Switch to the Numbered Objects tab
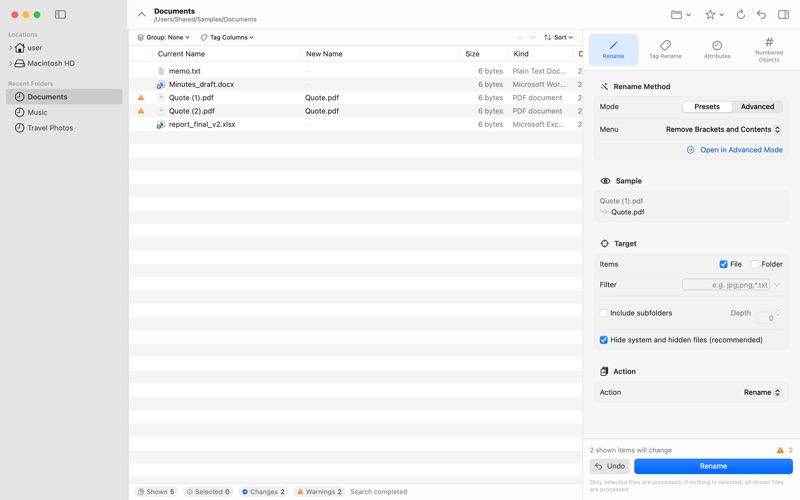The image size is (800, 500). 768,49
